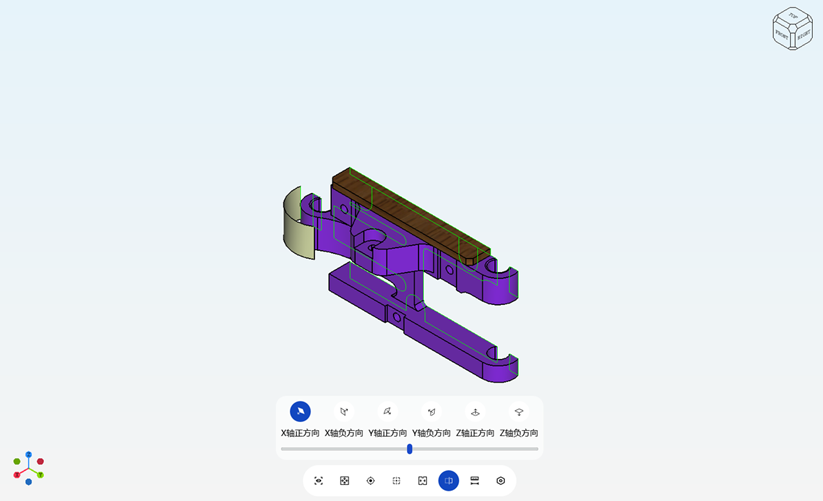Screen dimensions: 823x501
Task: Choose the X轴负方向 cutting direction
Action: pos(344,412)
